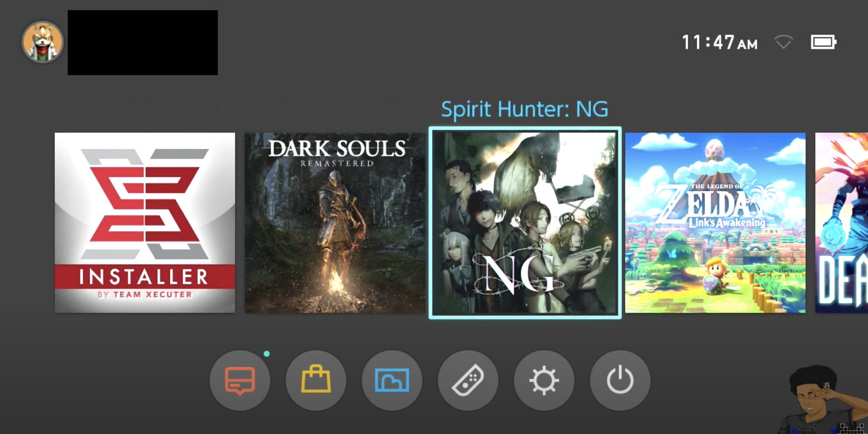Screen dimensions: 868x434
Task: Open the Controllers icon
Action: click(468, 380)
